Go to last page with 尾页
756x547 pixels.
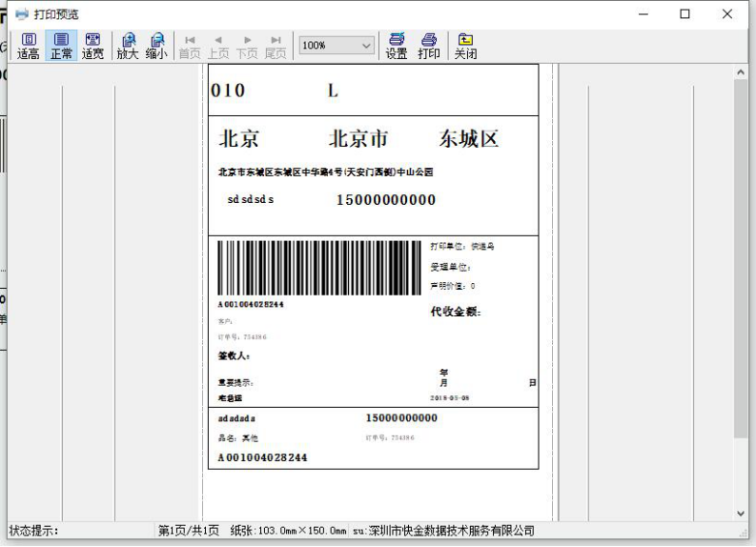click(x=276, y=47)
